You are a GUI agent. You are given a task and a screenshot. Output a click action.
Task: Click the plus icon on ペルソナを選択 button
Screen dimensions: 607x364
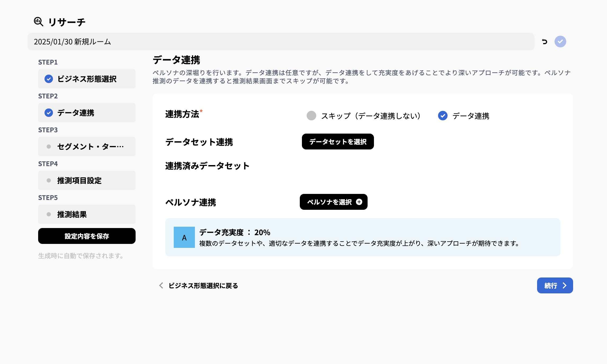pyautogui.click(x=359, y=202)
